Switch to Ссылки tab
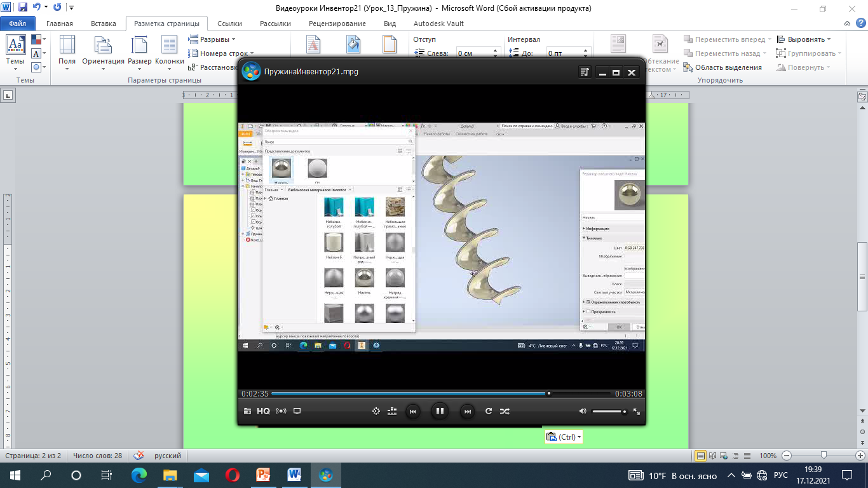868x488 pixels. click(229, 24)
